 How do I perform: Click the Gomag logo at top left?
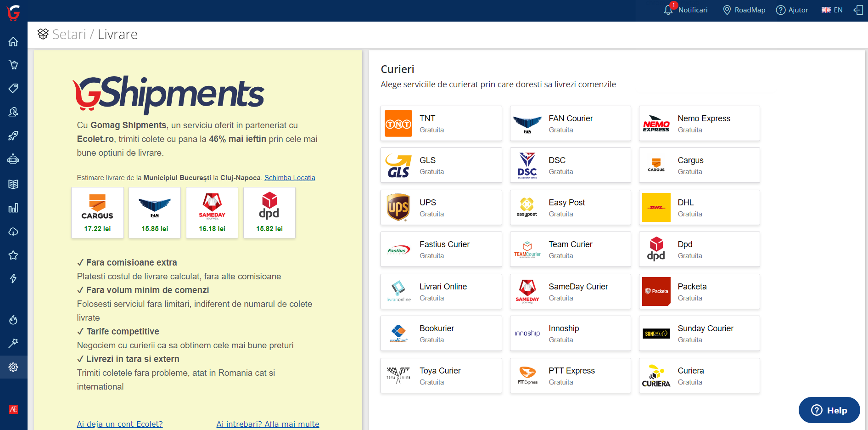tap(13, 12)
